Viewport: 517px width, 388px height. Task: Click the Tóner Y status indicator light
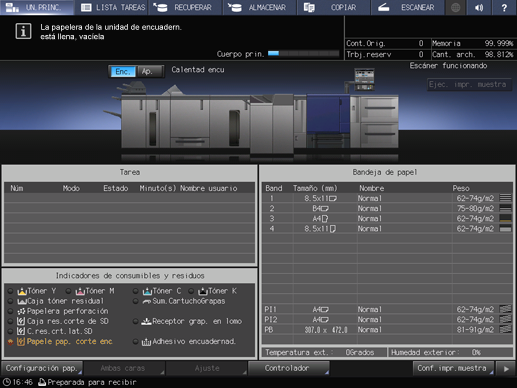click(x=11, y=291)
